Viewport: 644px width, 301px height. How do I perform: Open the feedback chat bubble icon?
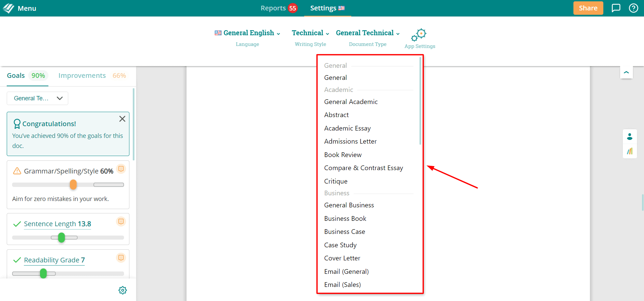point(616,8)
